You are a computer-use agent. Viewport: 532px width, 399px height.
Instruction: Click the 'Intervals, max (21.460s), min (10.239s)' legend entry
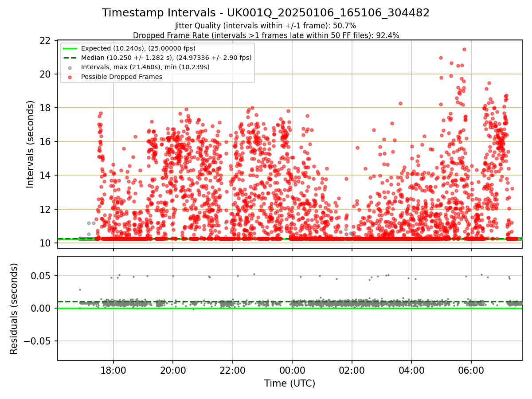point(145,67)
